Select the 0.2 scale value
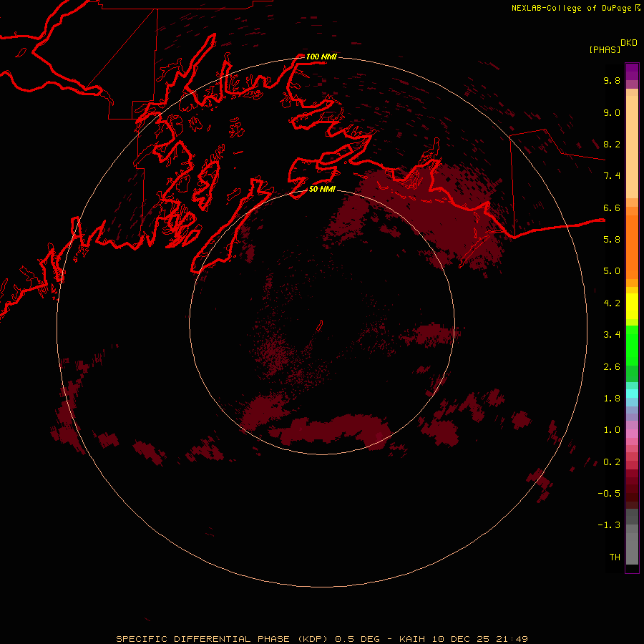The image size is (644, 644). [612, 462]
